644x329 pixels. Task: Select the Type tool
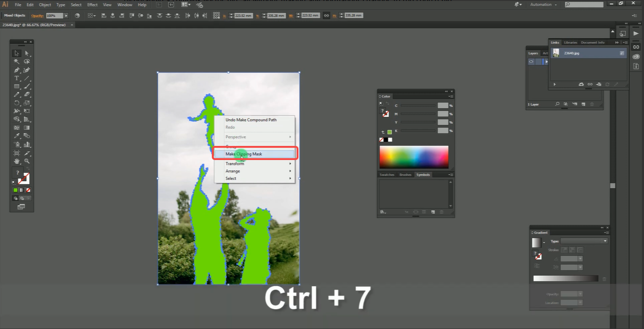16,78
